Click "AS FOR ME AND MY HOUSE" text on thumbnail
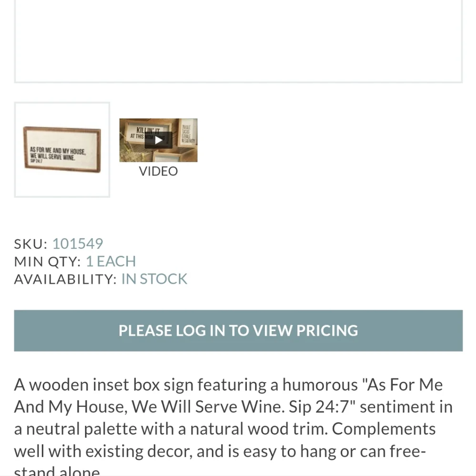Screen dimensions: 476x476 coord(58,150)
